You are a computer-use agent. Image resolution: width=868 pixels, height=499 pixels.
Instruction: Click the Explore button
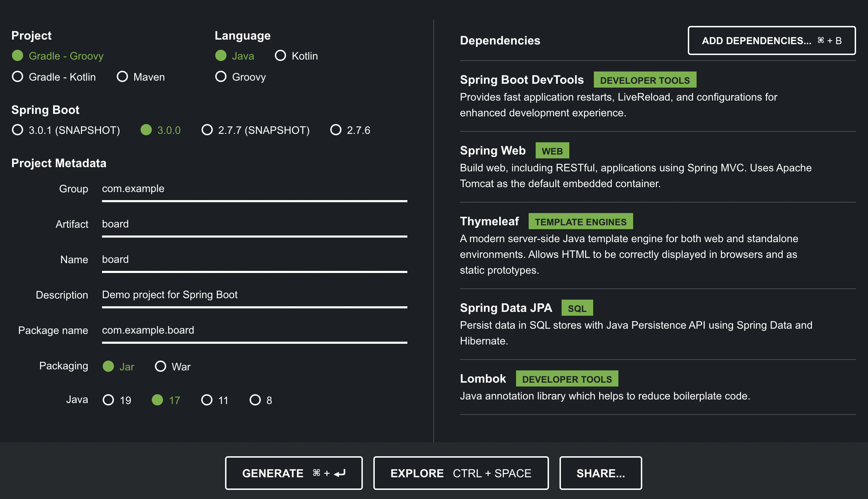(x=461, y=473)
